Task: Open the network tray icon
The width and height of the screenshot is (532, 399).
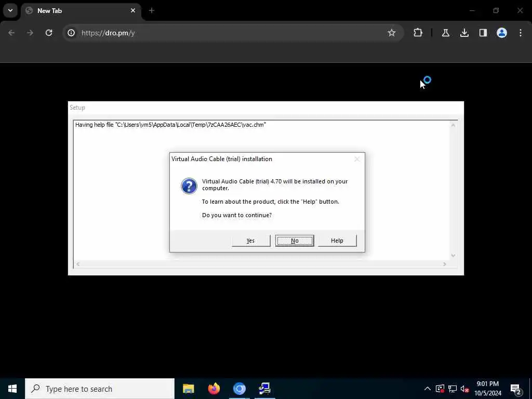Action: click(x=453, y=389)
